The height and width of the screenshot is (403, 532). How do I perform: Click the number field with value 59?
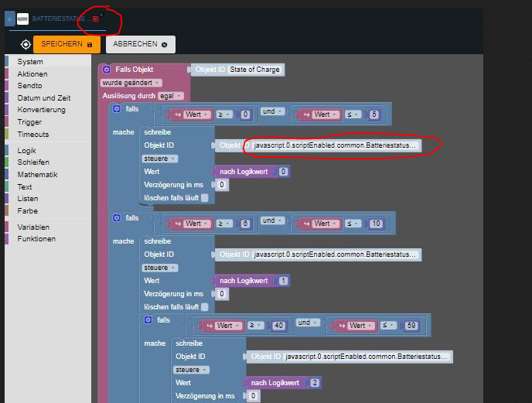click(x=411, y=326)
